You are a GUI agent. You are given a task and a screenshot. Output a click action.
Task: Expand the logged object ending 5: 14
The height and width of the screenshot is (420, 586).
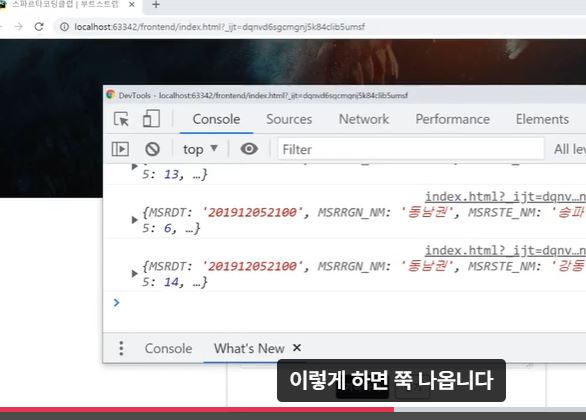(x=135, y=274)
